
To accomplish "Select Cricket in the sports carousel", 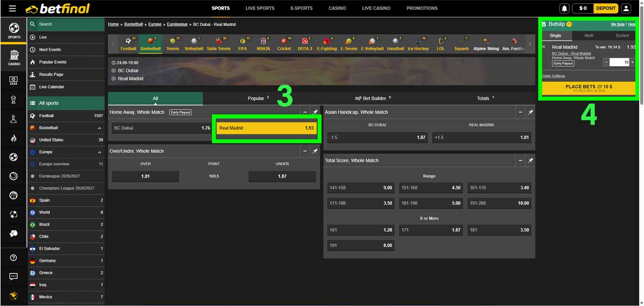I will click(284, 44).
